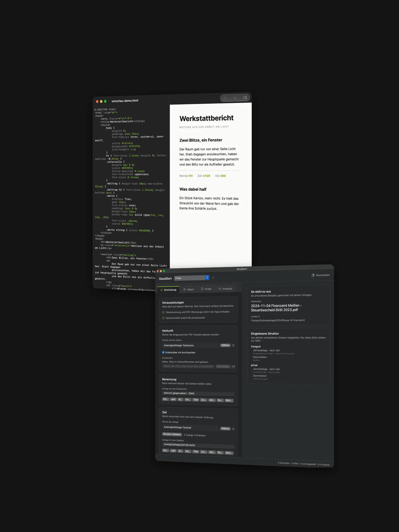Click 'Ausgangsrechnungen · Steuer & Finanzamt' entry

[x=273, y=354]
